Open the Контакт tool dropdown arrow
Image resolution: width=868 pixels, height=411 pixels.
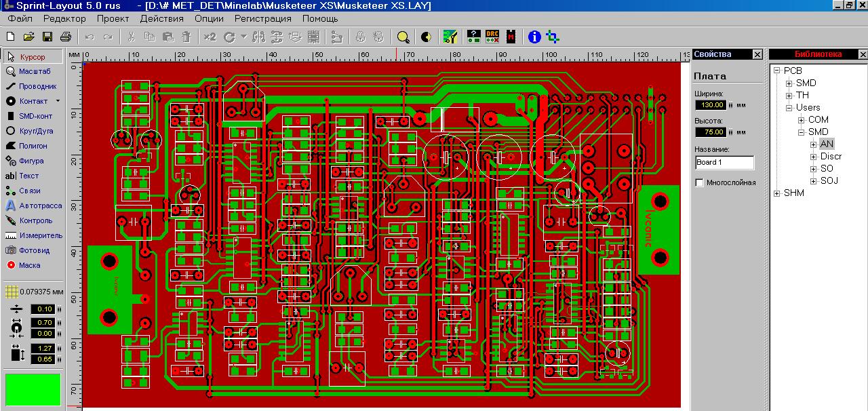[58, 101]
